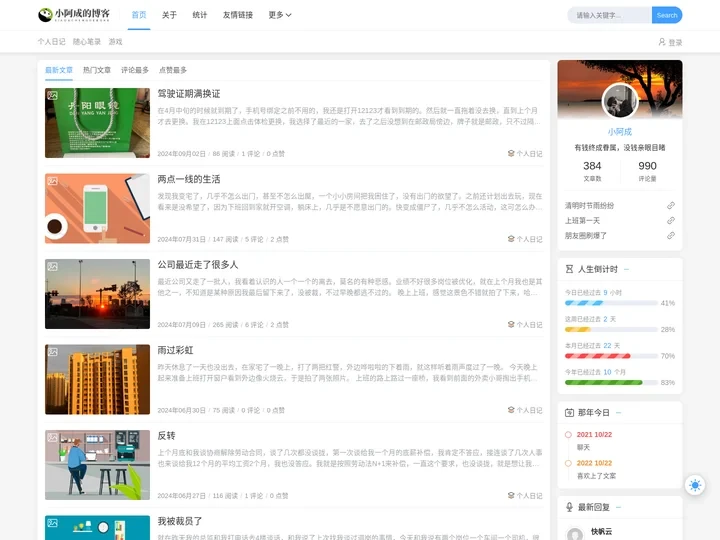Image resolution: width=720 pixels, height=540 pixels.
Task: Click the calendar icon of 那年今日
Action: pyautogui.click(x=569, y=412)
